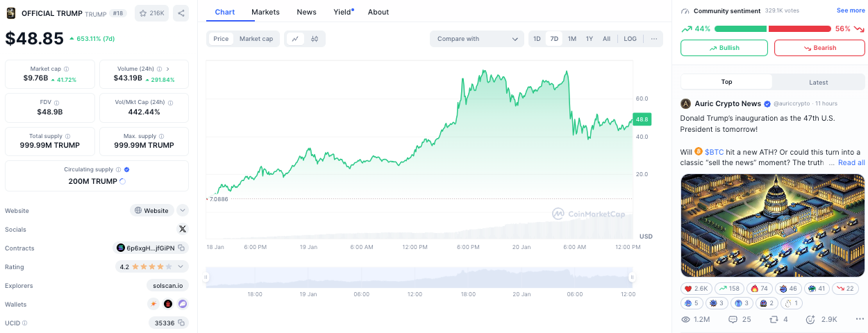This screenshot has height=333, width=868.
Task: Open the Markets tab
Action: tap(265, 12)
